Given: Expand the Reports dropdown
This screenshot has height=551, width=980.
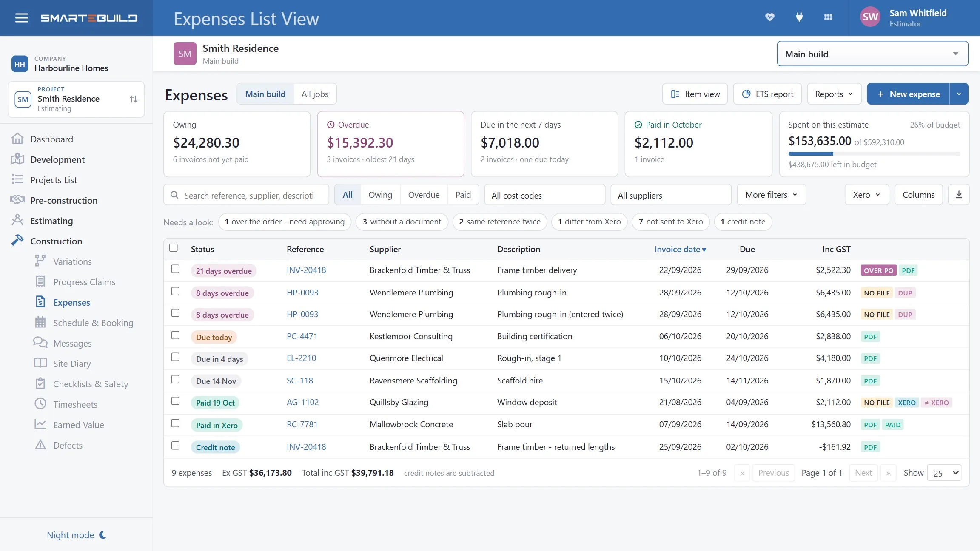Looking at the screenshot, I should point(834,94).
